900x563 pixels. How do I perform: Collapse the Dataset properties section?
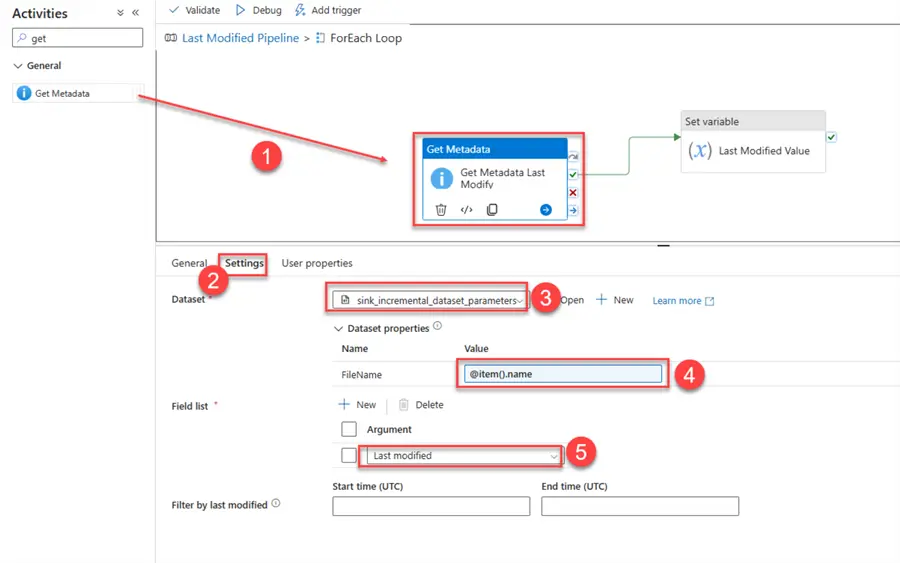338,328
